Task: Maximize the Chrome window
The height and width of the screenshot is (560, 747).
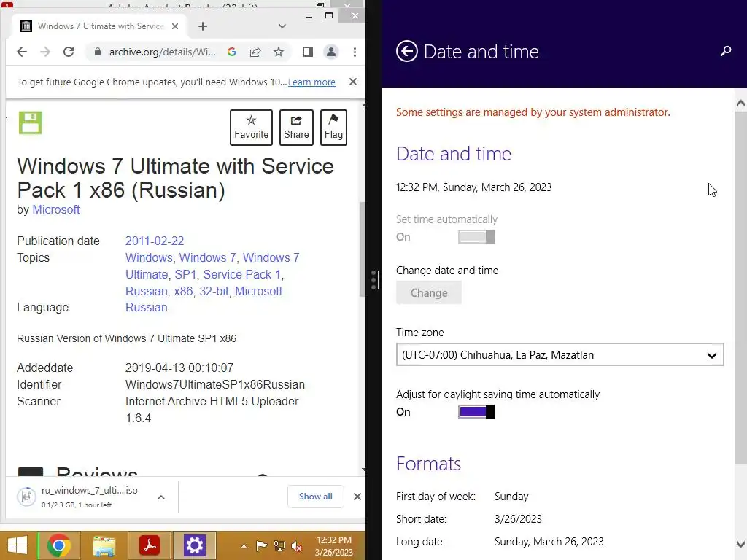Action: click(x=329, y=16)
